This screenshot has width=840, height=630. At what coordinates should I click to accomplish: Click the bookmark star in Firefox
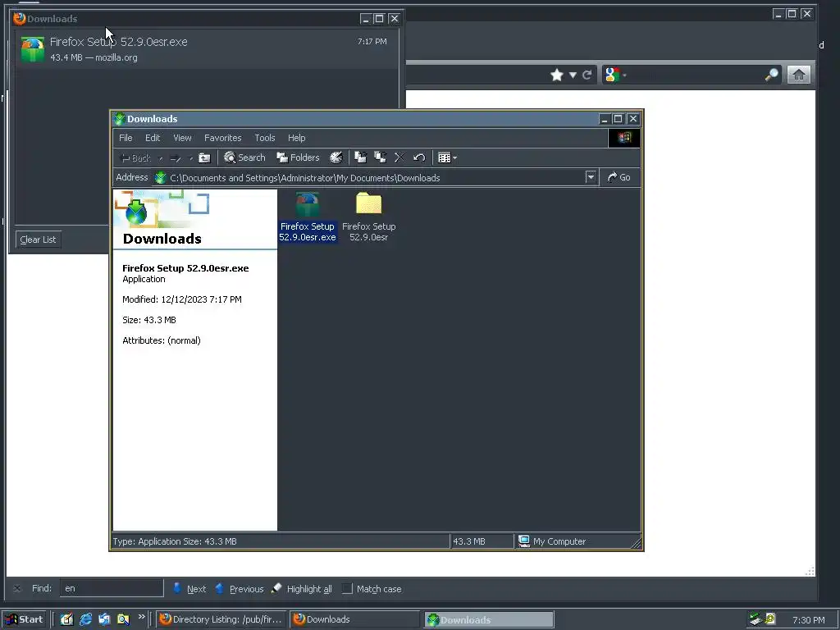557,75
